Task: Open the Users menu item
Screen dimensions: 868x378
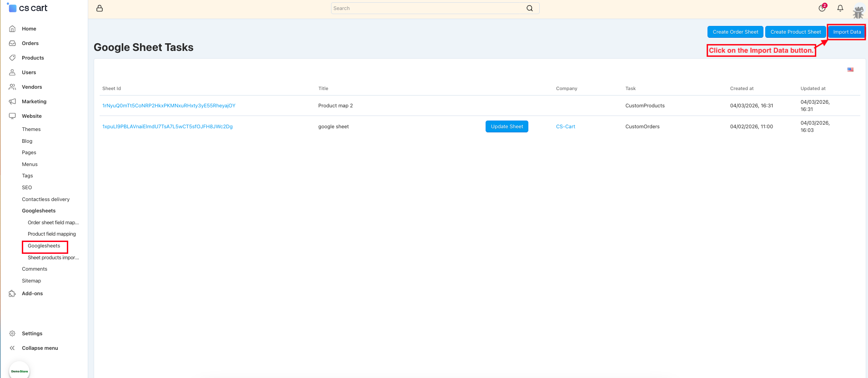Action: [29, 72]
